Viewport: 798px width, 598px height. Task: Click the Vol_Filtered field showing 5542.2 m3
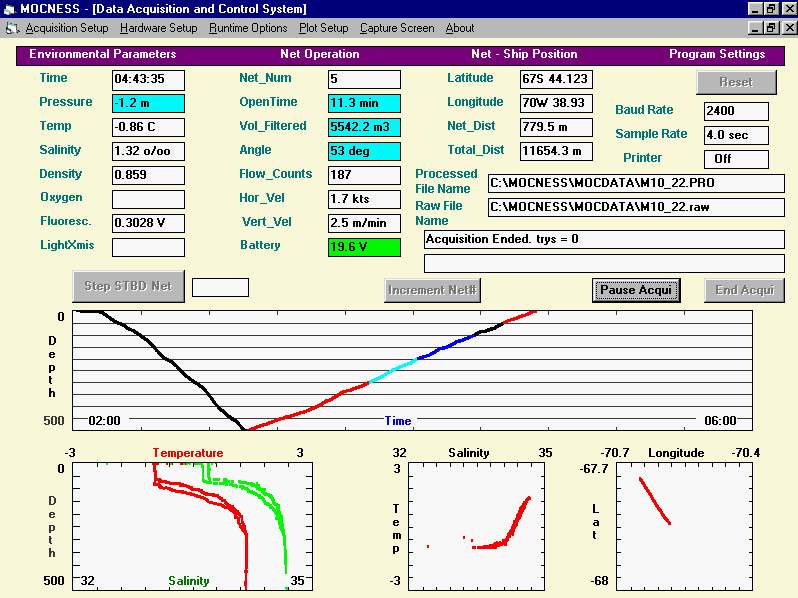[364, 127]
